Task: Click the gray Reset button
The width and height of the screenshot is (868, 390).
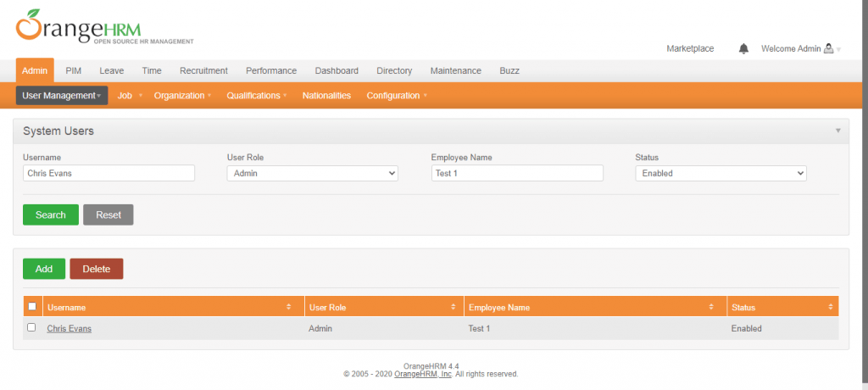Action: 108,215
